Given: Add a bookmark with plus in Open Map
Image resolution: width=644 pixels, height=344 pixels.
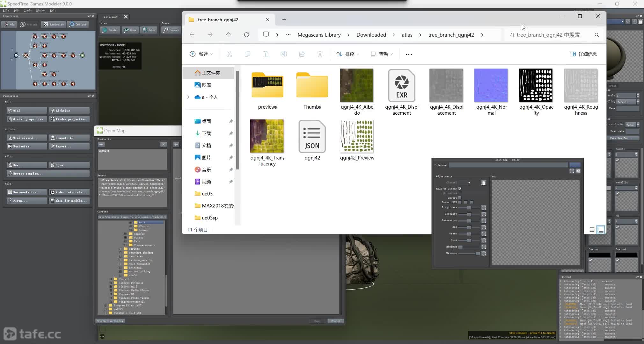Looking at the screenshot, I should tap(101, 145).
